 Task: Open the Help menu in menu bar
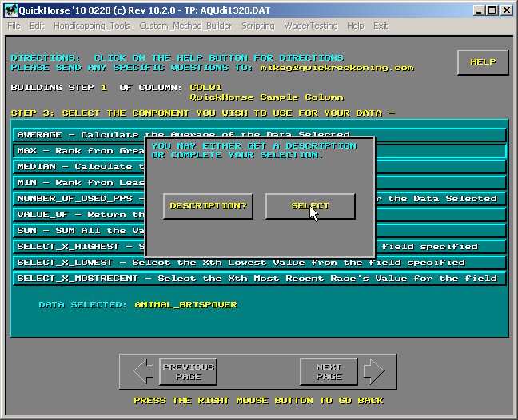(x=355, y=26)
